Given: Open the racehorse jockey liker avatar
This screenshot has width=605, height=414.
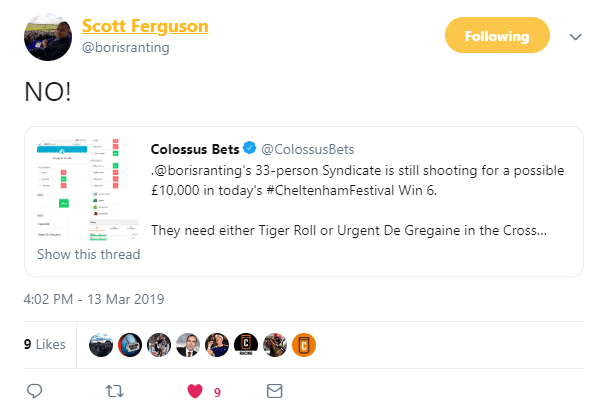Looking at the screenshot, I should point(275,345).
